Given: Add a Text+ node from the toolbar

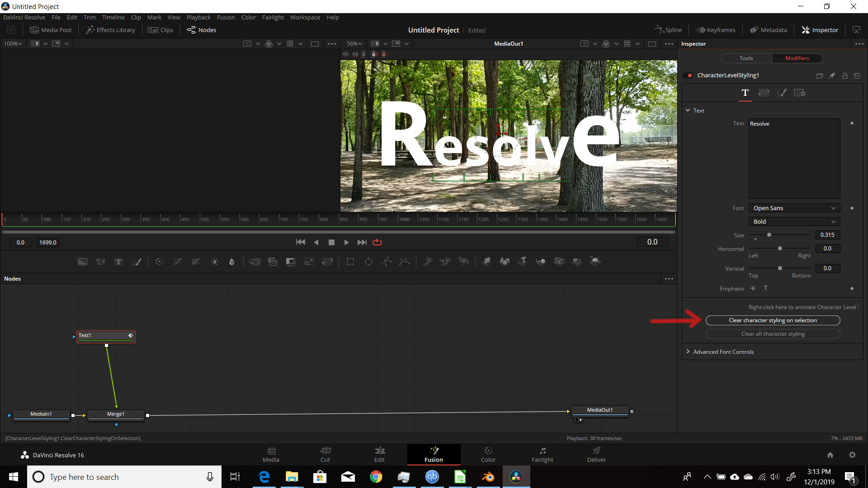Looking at the screenshot, I should [118, 262].
